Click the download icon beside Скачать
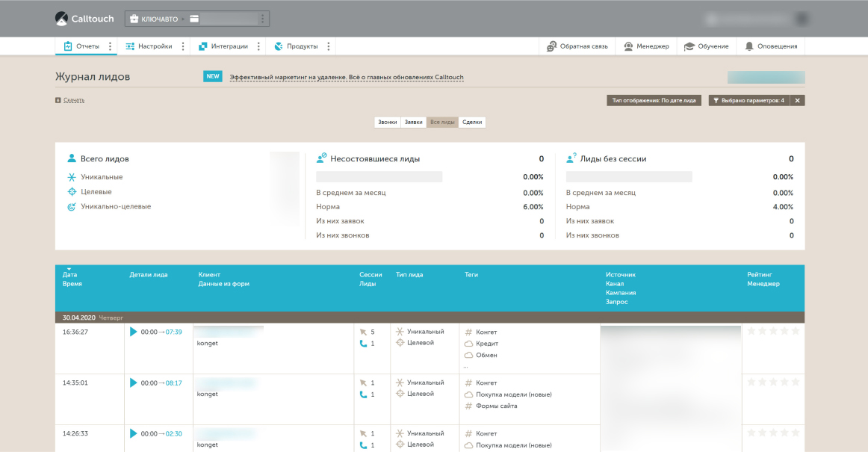868x452 pixels. pos(58,100)
